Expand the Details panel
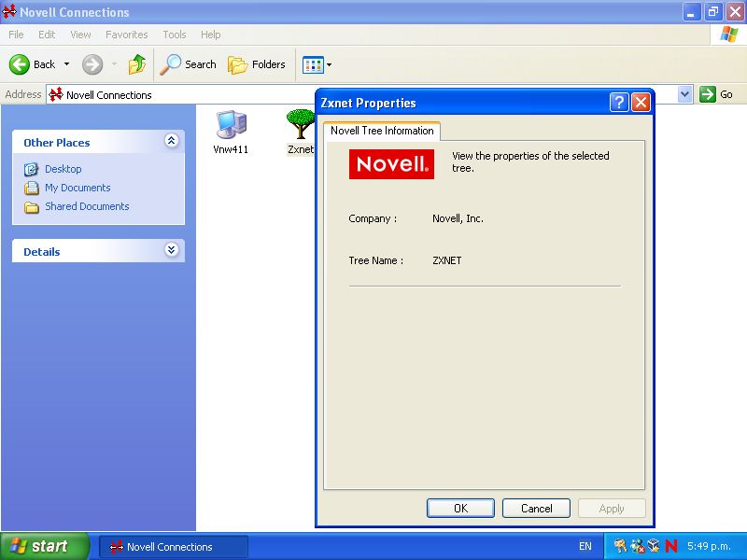Image resolution: width=747 pixels, height=560 pixels. tap(172, 249)
